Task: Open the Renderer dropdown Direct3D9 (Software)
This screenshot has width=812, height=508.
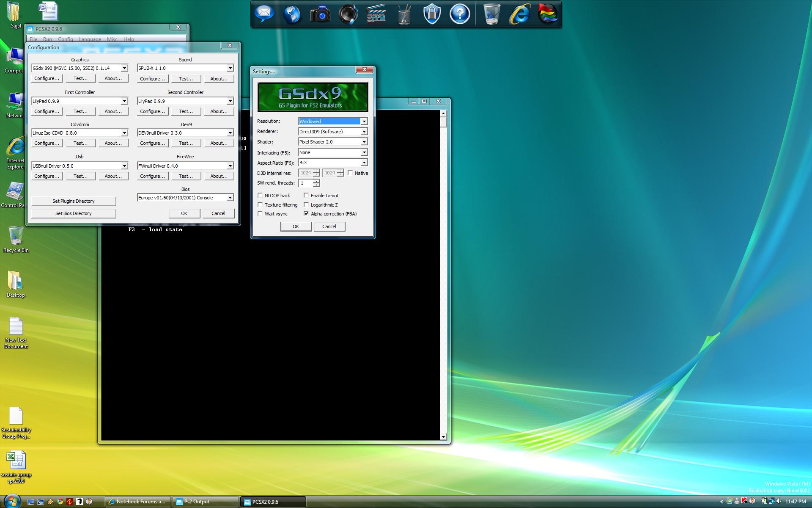Action: pyautogui.click(x=333, y=131)
